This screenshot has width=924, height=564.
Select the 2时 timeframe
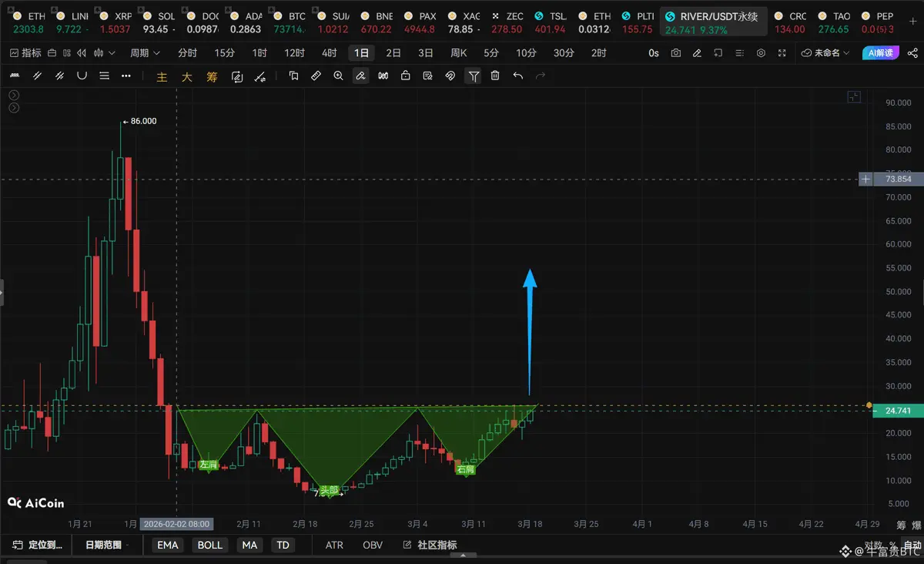[x=598, y=53]
